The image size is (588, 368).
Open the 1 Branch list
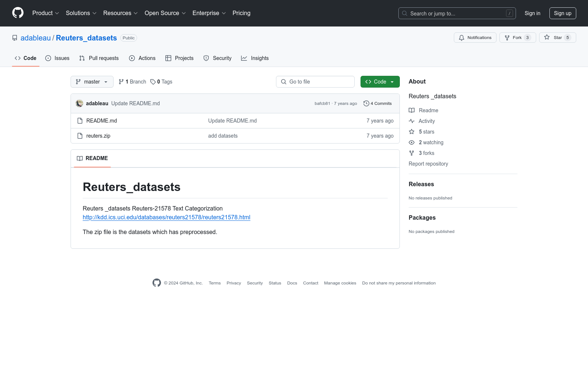click(132, 82)
